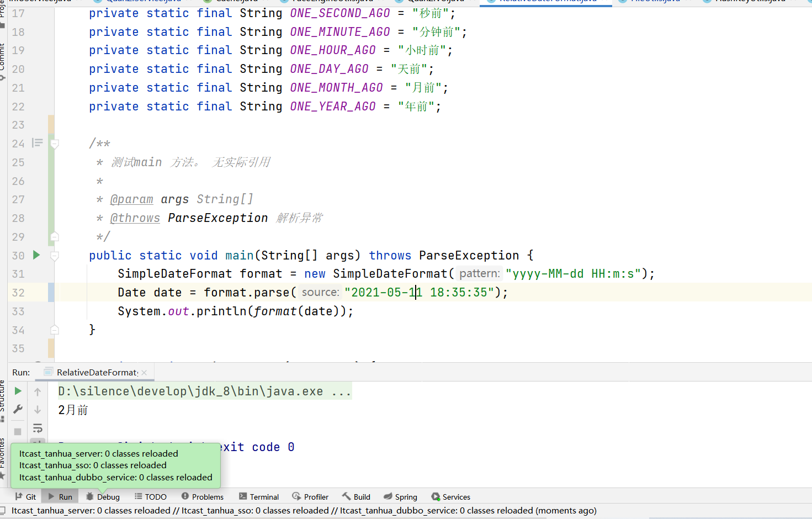Stop the process with the square icon
This screenshot has width=812, height=519.
[x=18, y=431]
